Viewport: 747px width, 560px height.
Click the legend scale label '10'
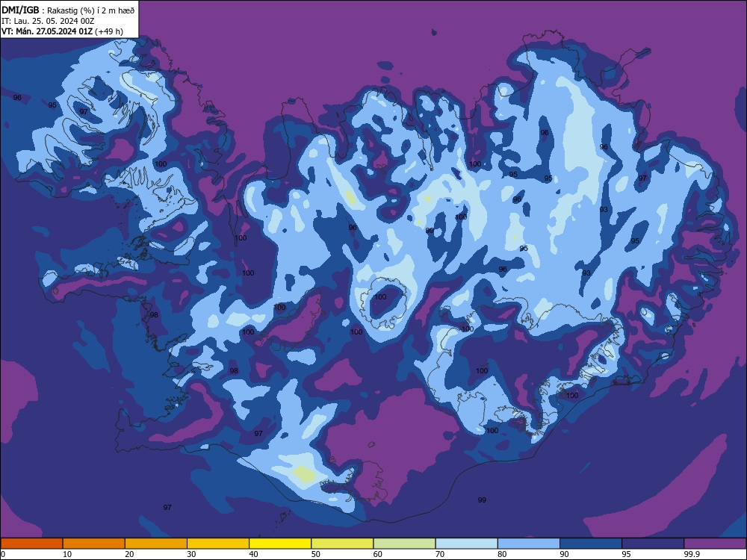pyautogui.click(x=67, y=554)
